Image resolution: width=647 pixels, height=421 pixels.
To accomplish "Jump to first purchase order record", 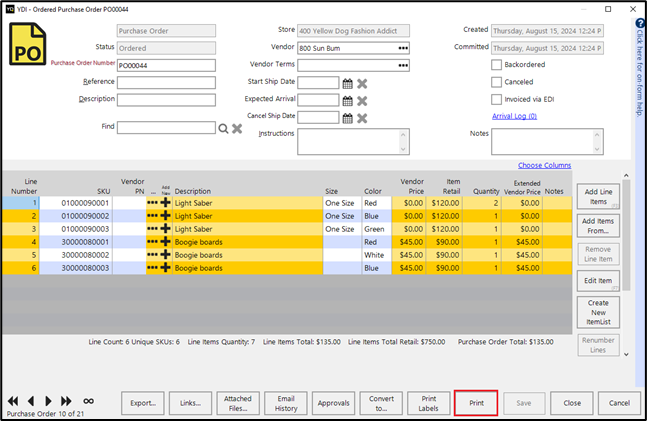I will click(13, 401).
